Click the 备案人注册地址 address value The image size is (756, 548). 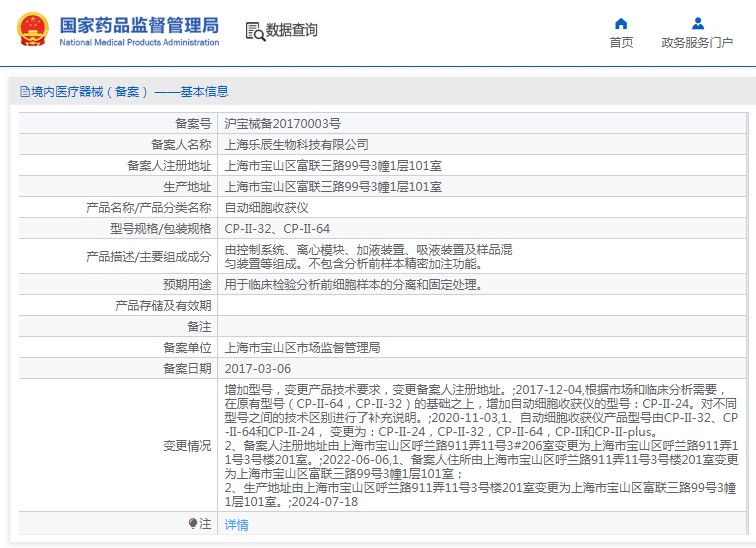(x=333, y=166)
